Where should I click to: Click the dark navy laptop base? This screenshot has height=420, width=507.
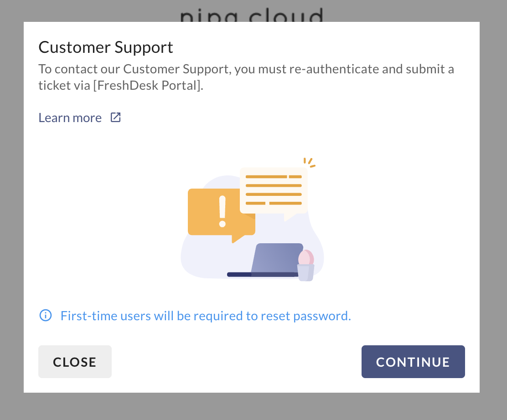[x=238, y=275]
